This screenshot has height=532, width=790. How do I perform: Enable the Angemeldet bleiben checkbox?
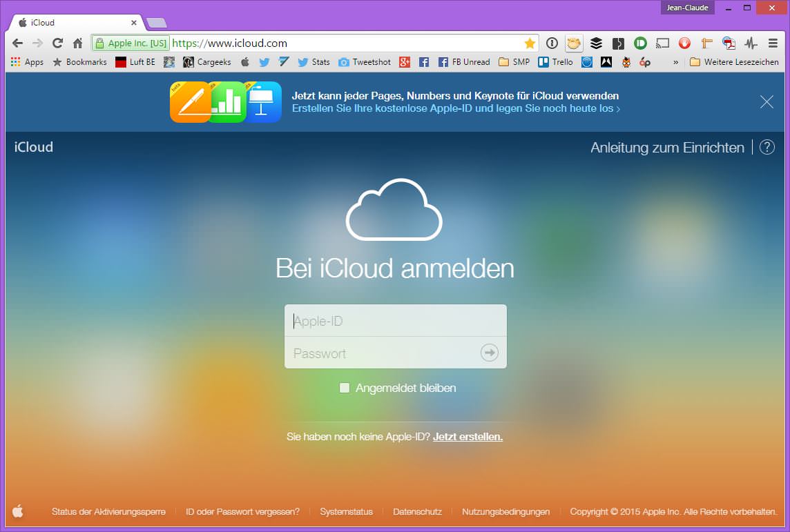click(x=345, y=388)
